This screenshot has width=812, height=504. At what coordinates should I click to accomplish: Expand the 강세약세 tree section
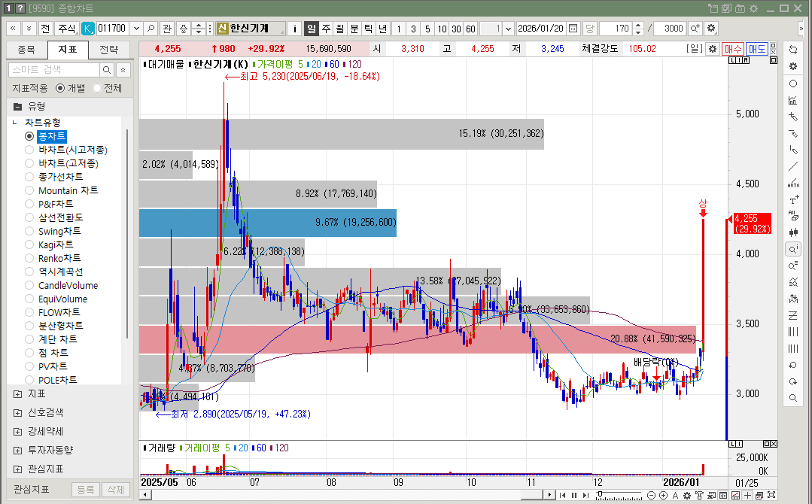tap(17, 432)
